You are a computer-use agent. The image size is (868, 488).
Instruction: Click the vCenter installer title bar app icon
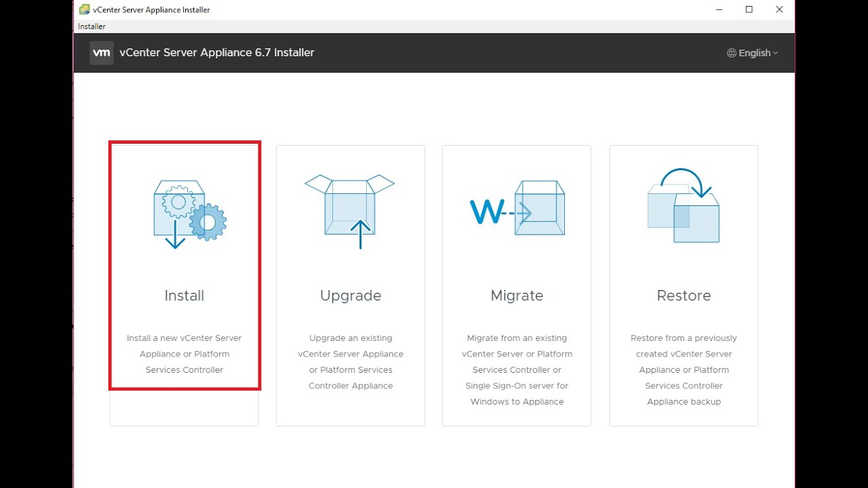coord(85,9)
